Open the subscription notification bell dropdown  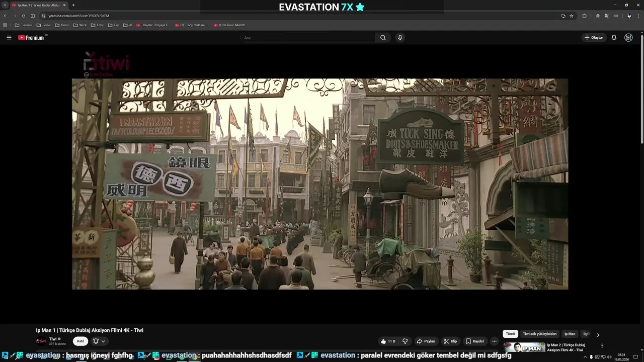coord(99,341)
